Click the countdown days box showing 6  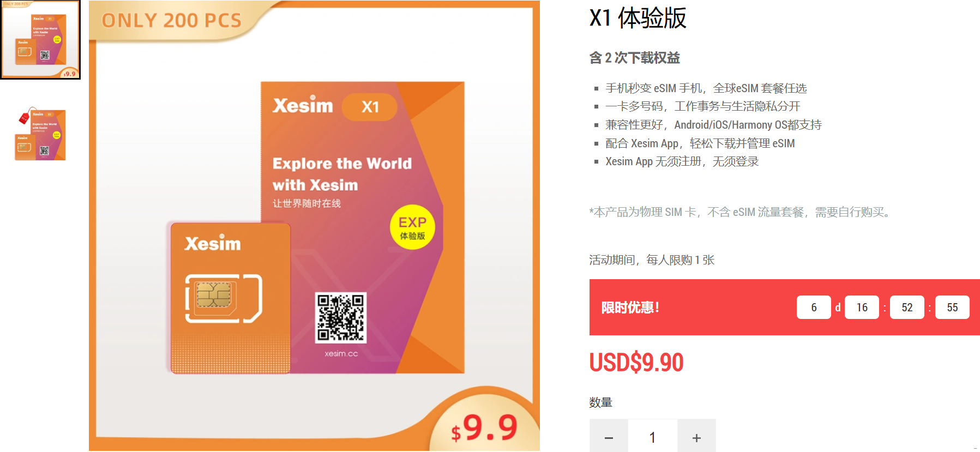(x=814, y=308)
